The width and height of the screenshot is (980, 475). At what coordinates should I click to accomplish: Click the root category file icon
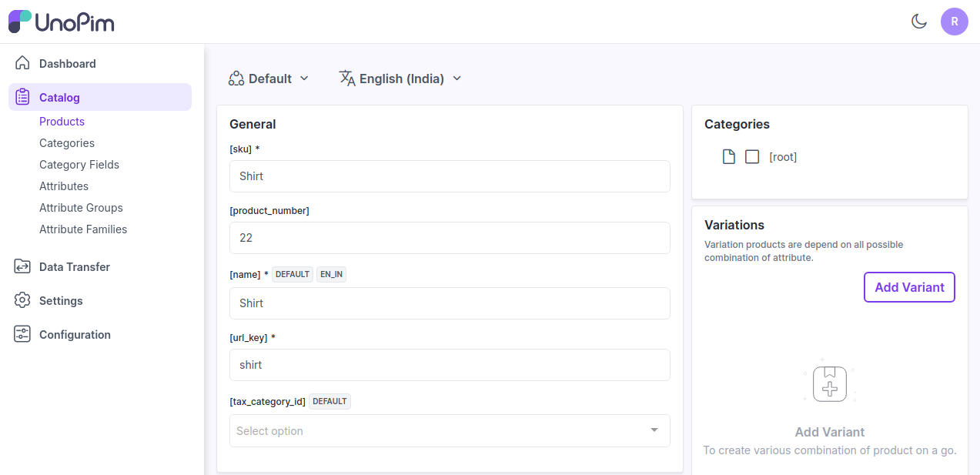pyautogui.click(x=728, y=157)
